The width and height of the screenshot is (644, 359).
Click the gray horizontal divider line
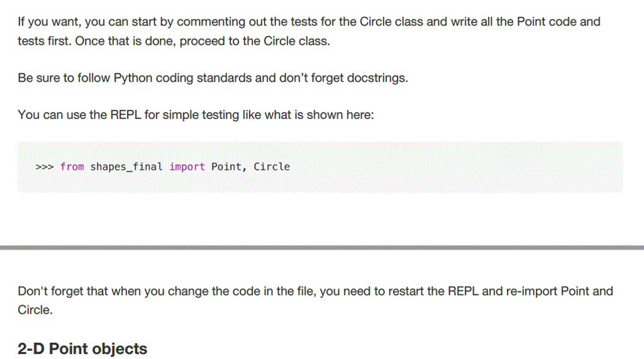pos(322,248)
